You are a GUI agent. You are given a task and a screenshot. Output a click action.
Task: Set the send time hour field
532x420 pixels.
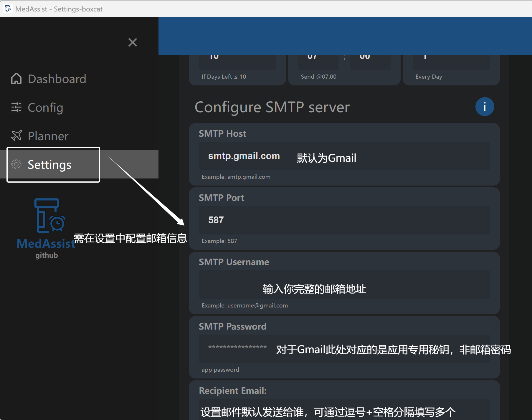[318, 62]
